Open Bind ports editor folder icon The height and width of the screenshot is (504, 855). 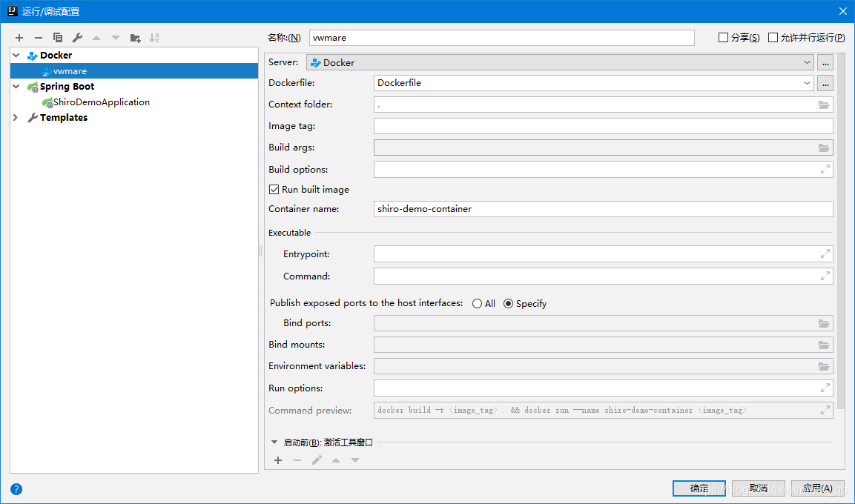tap(824, 324)
